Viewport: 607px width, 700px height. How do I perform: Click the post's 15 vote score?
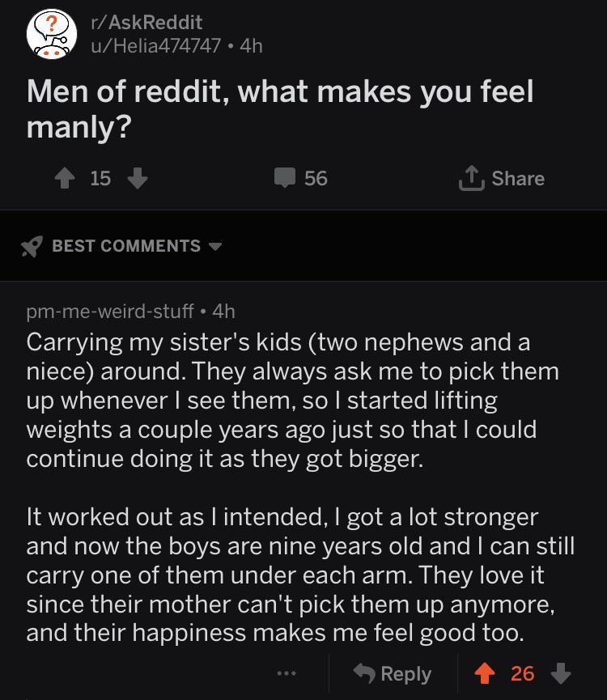[x=100, y=178]
